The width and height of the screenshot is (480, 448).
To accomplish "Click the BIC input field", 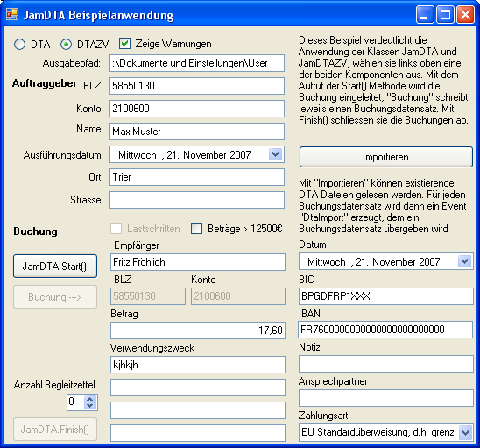I will (386, 296).
